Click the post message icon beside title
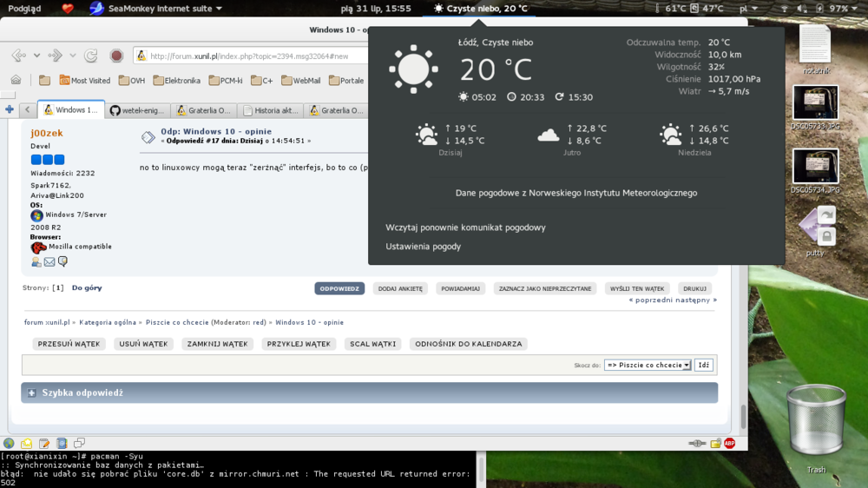The height and width of the screenshot is (488, 868). (148, 137)
